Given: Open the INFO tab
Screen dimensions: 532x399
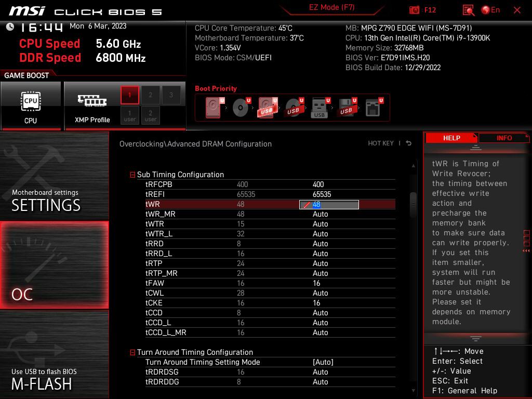Looking at the screenshot, I should pos(504,138).
